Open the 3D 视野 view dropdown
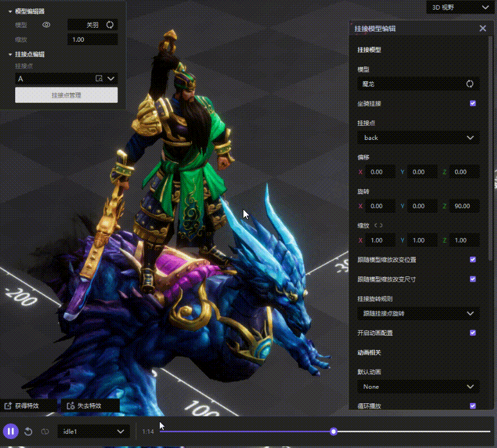The width and height of the screenshot is (497, 448). (460, 7)
